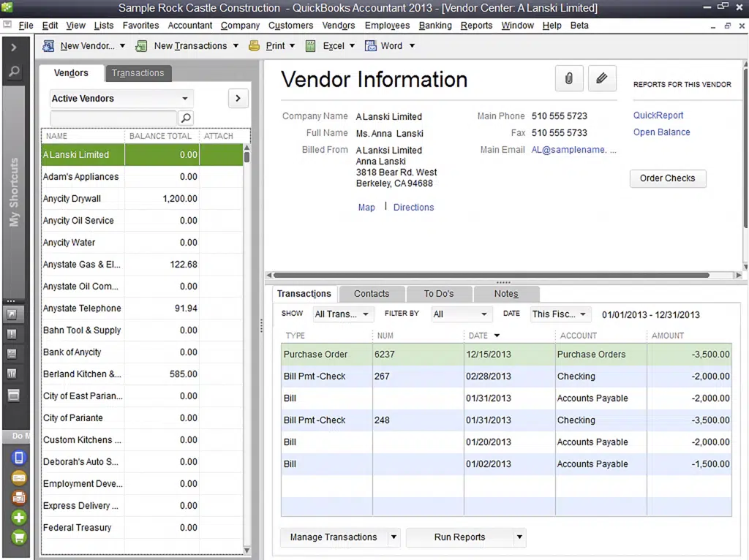Open the Banking menu
The height and width of the screenshot is (560, 749).
pyautogui.click(x=435, y=26)
